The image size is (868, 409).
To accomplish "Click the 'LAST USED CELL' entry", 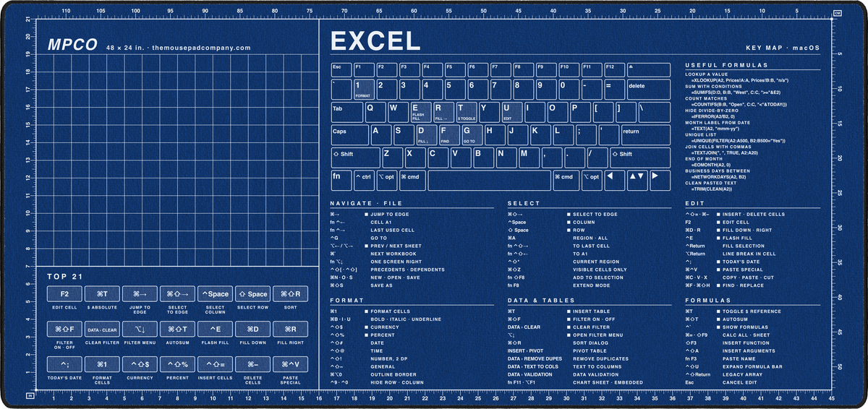I will click(393, 230).
